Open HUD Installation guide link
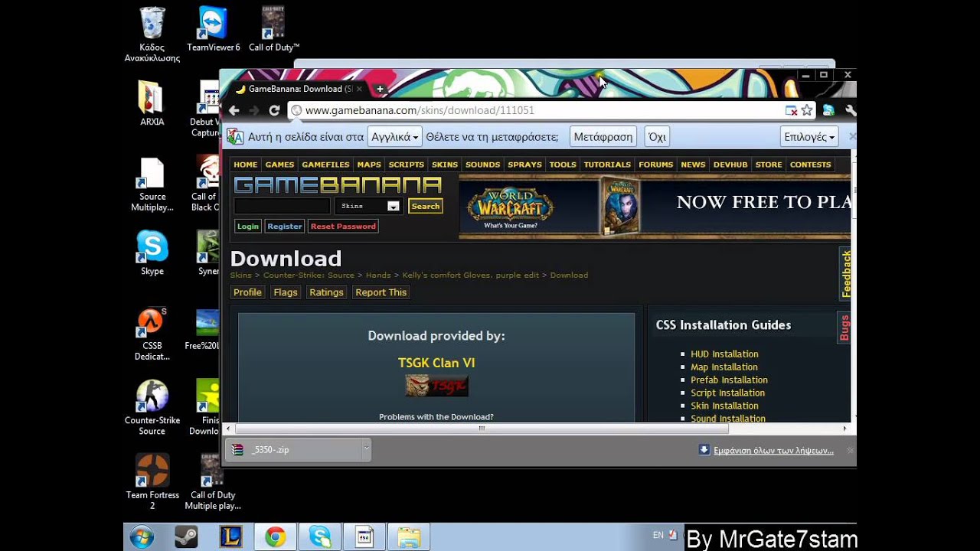Viewport: 980px width, 551px height. (724, 354)
